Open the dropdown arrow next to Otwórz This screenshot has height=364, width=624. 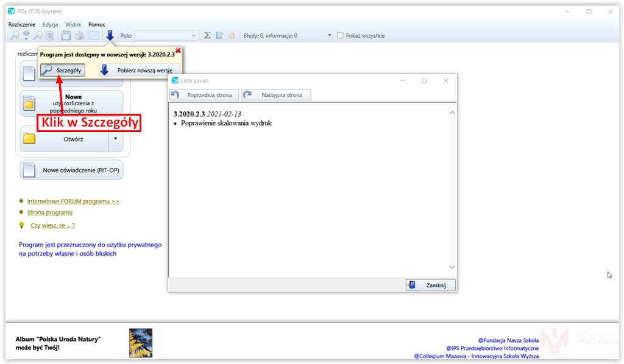[x=115, y=139]
